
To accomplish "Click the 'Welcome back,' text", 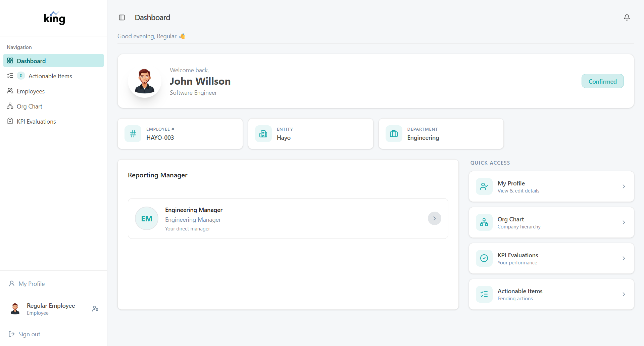I will pos(189,70).
